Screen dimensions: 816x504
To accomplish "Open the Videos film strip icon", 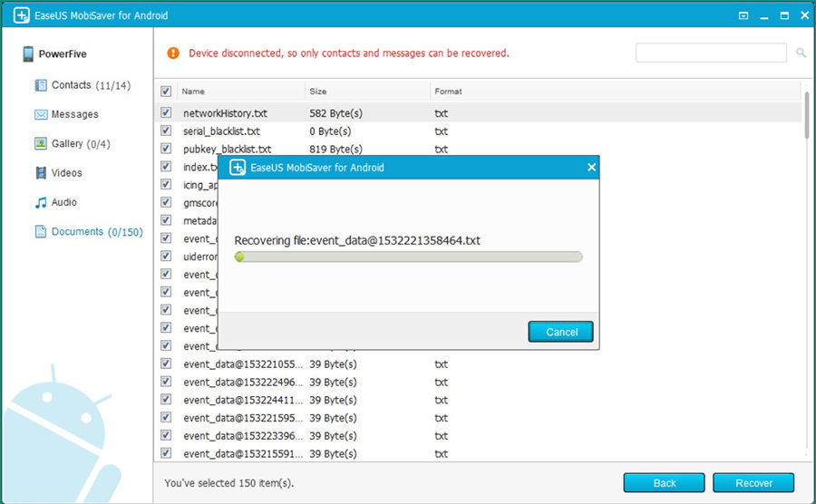I will click(41, 172).
